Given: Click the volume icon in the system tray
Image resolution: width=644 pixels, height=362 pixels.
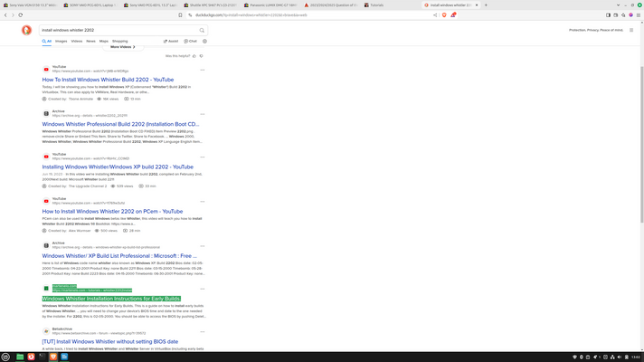Looking at the screenshot, I should [620, 357].
